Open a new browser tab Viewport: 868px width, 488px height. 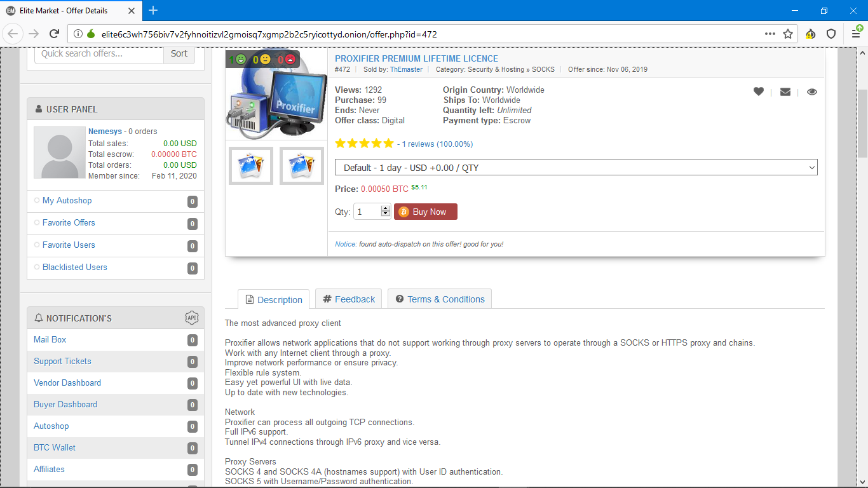click(x=153, y=10)
